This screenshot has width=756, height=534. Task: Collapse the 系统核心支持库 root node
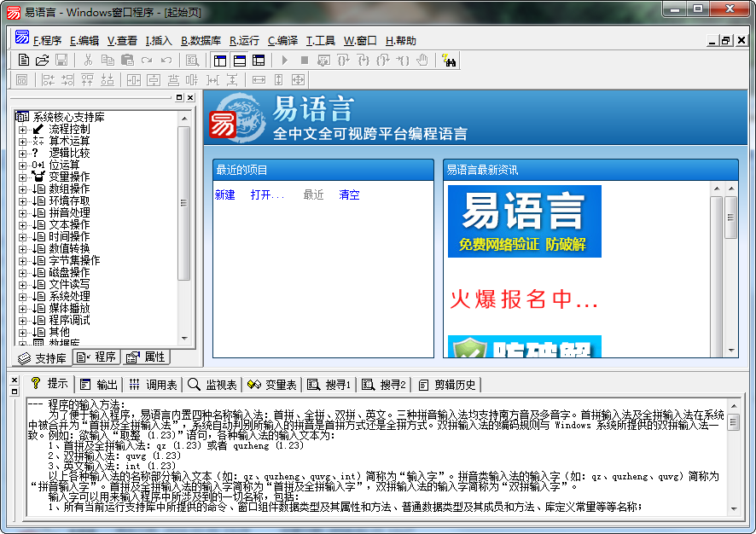pos(20,115)
